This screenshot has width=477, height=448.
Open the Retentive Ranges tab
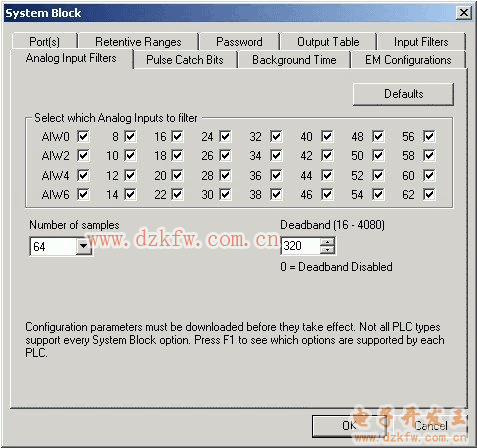(138, 41)
